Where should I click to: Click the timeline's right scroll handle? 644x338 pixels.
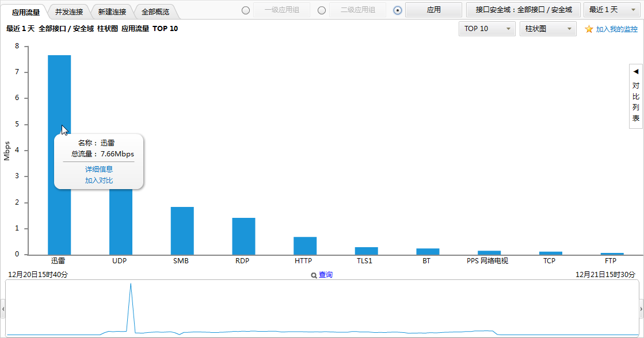click(x=641, y=309)
